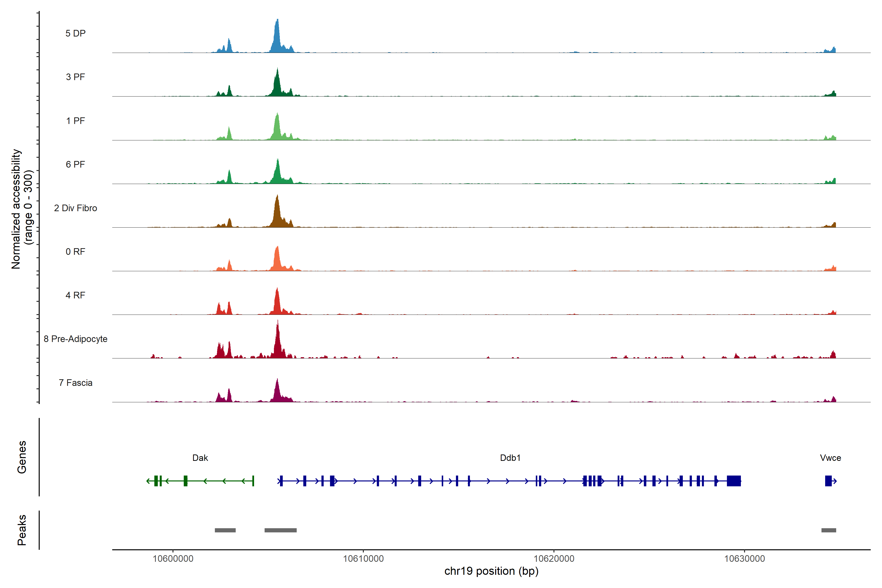Click the 3 PF track label
This screenshot has width=882, height=588.
pos(75,77)
